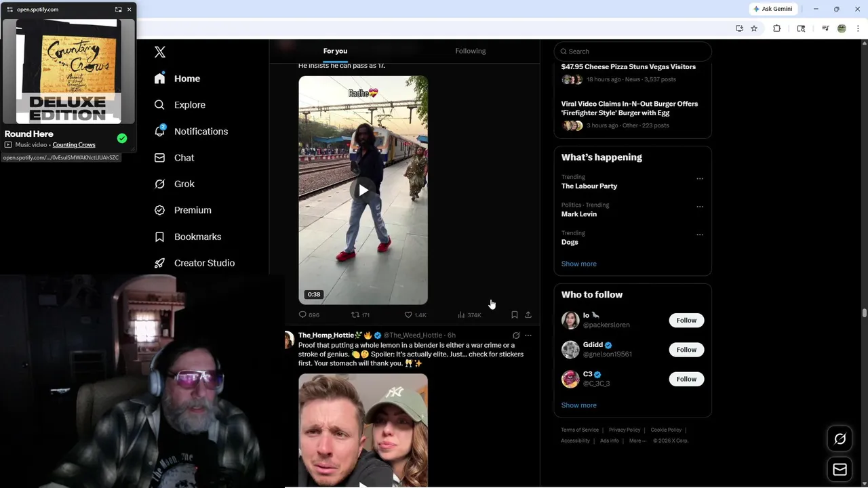Screen dimensions: 868x488
Task: Open the Dogs trend
Action: [x=570, y=242]
